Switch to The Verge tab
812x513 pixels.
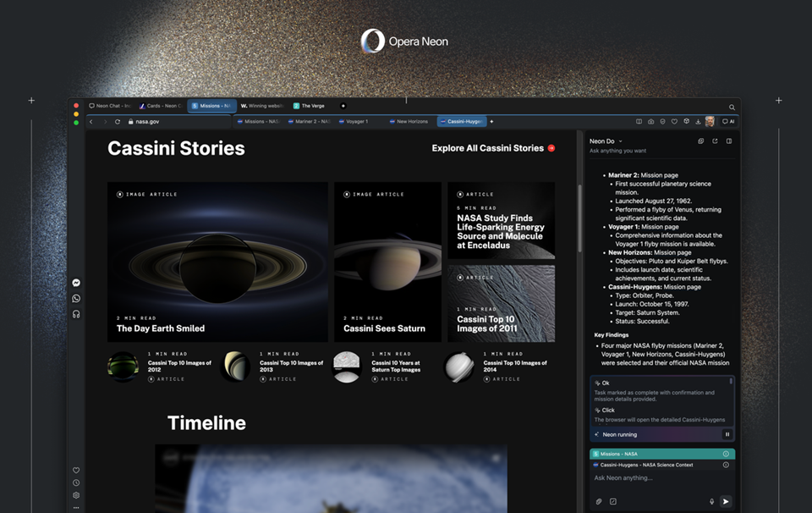pyautogui.click(x=312, y=106)
